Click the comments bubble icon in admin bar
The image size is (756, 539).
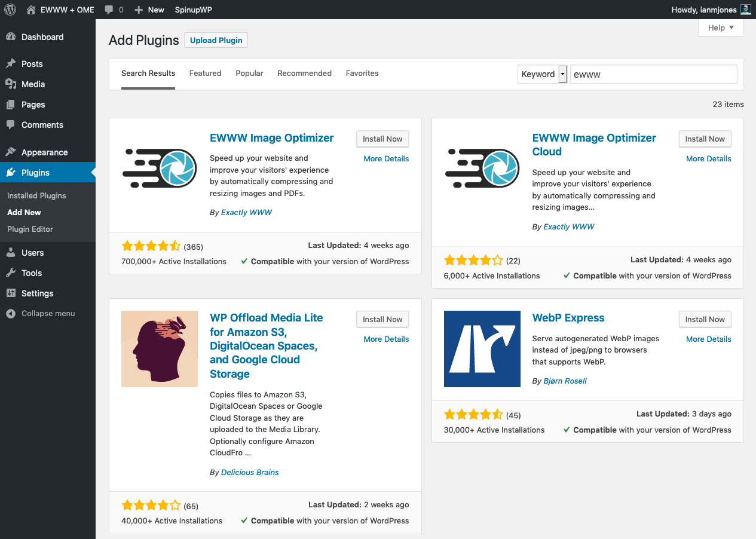[109, 10]
